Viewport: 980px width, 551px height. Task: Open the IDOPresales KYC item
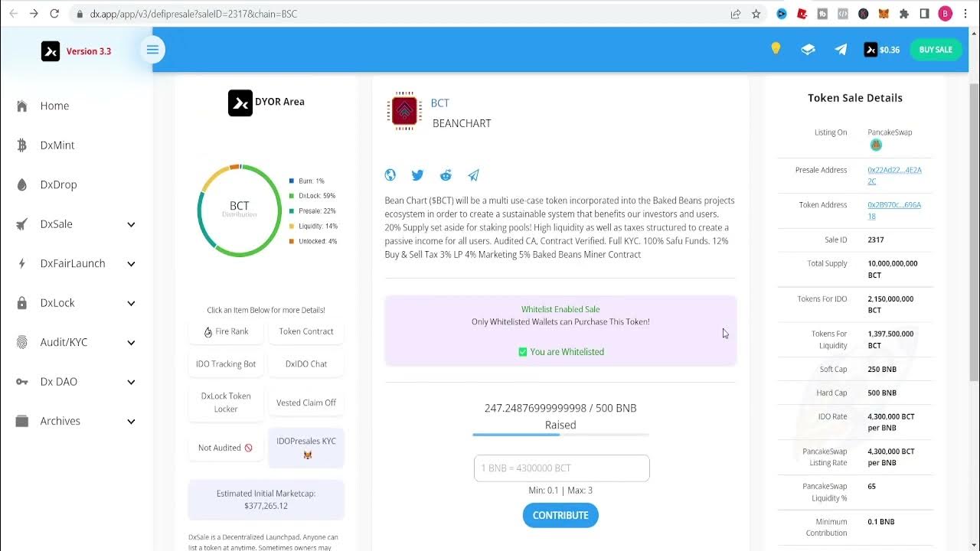pos(306,448)
